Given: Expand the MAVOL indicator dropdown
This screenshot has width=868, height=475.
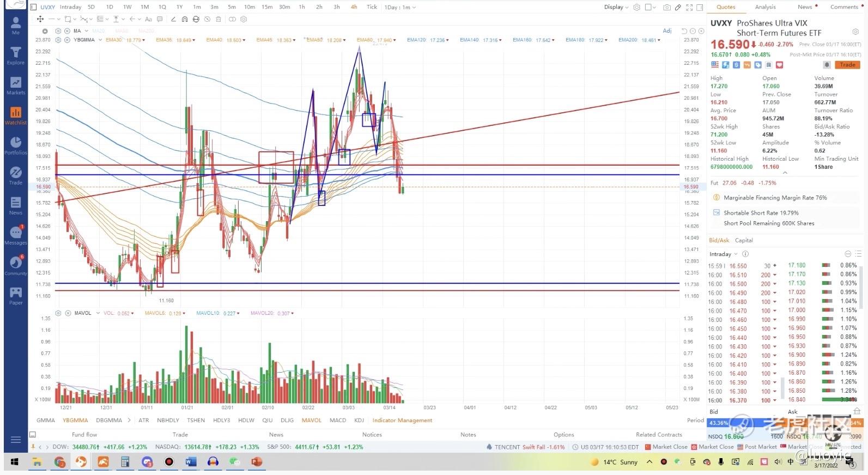Looking at the screenshot, I should tap(98, 313).
